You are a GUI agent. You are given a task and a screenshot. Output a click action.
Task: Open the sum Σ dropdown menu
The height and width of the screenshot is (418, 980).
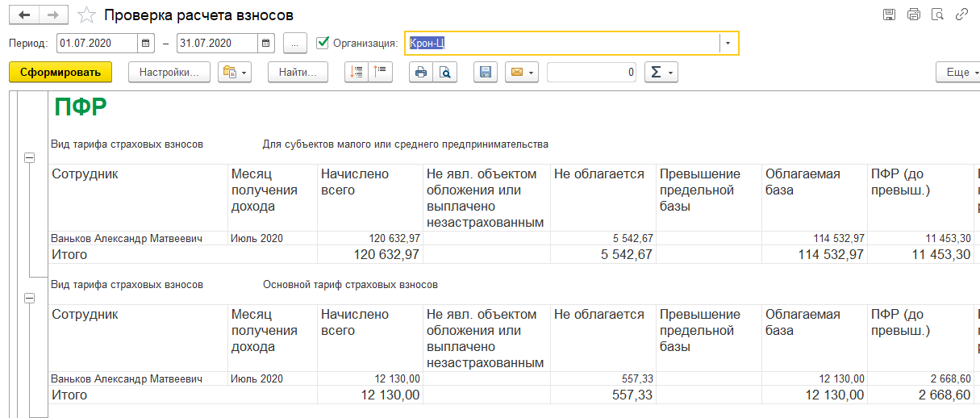tap(661, 73)
